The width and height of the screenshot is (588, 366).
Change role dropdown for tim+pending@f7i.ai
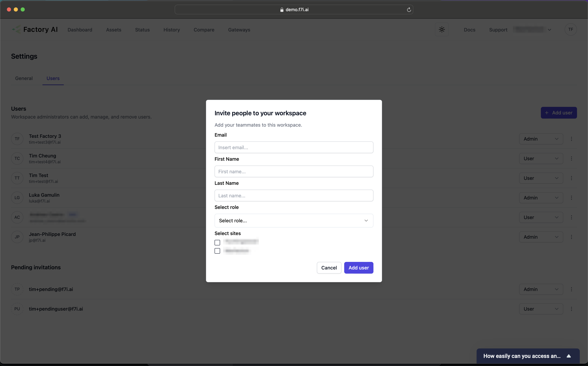point(541,289)
